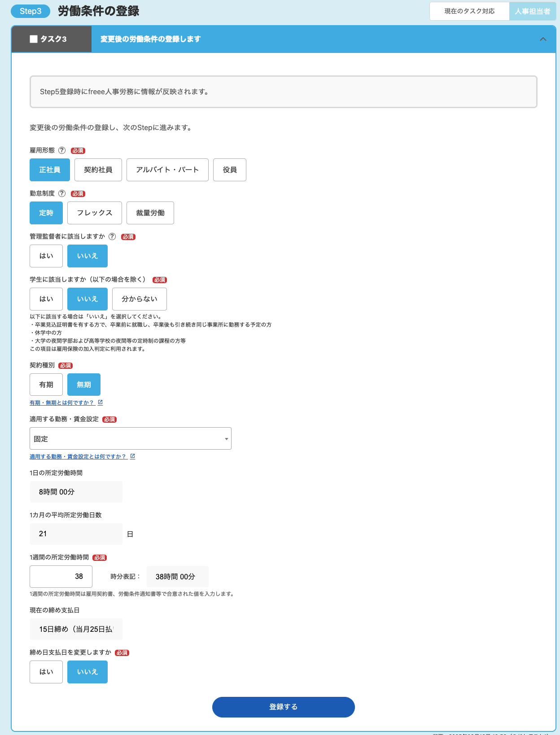Click the Step3 badge
Viewport: 560px width, 735px height.
tap(31, 11)
